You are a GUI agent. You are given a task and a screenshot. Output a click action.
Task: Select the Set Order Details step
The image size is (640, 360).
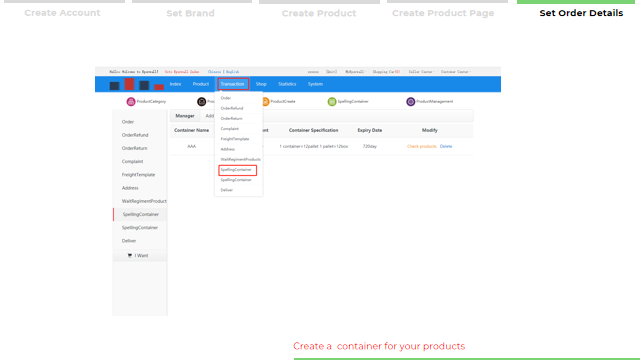(x=581, y=13)
